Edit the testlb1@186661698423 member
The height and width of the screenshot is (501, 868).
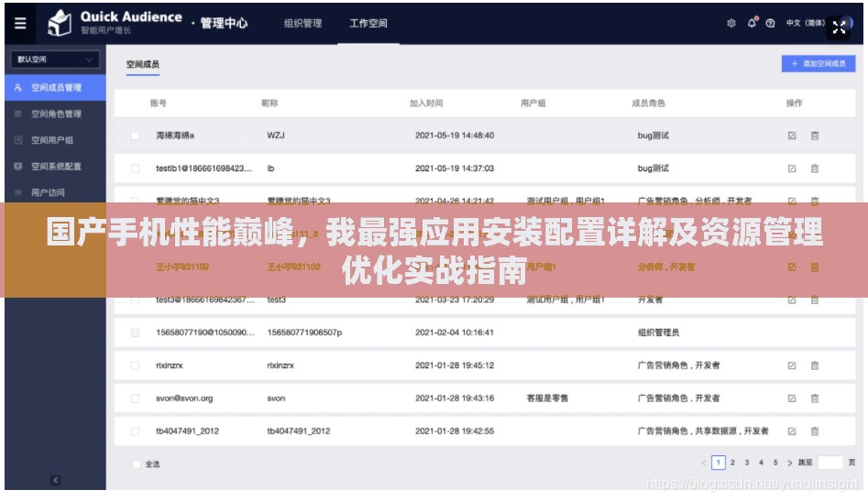[x=792, y=169]
